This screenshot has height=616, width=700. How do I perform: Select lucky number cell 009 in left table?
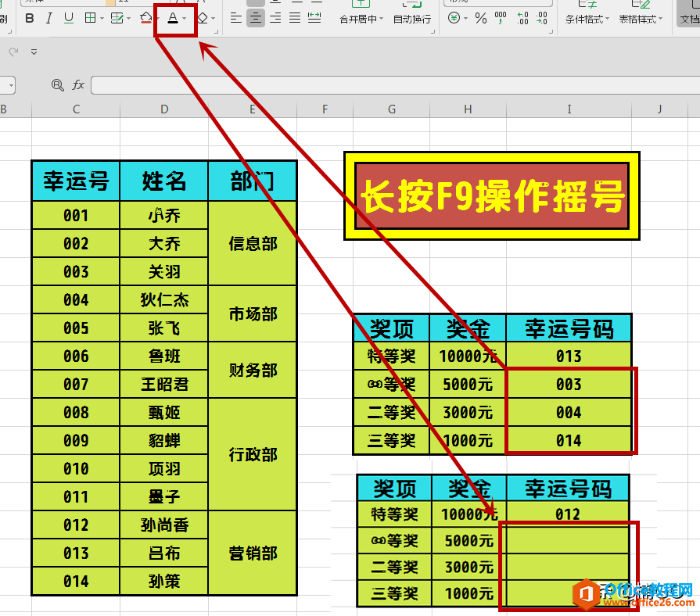(76, 441)
